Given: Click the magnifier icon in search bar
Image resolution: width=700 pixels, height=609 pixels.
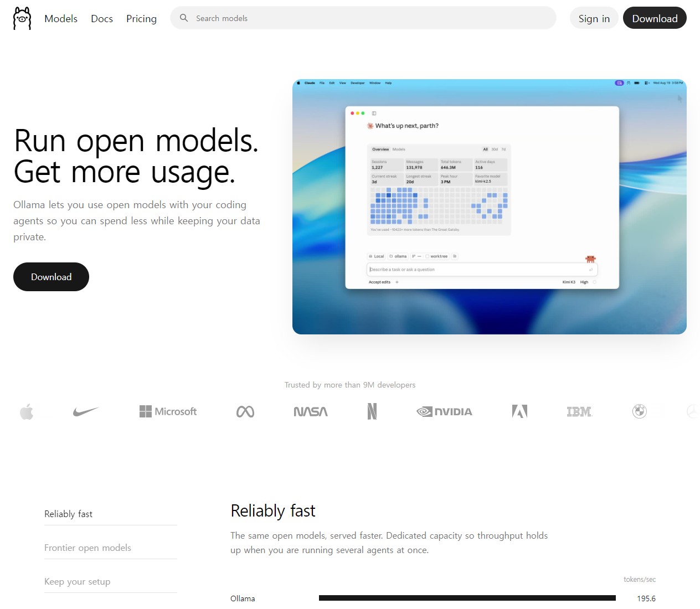Looking at the screenshot, I should point(184,18).
